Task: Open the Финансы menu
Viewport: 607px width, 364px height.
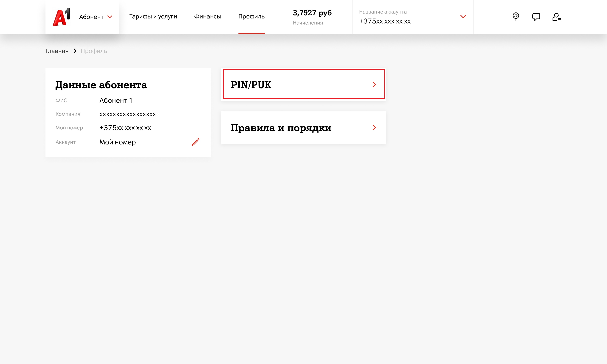Action: coord(208,17)
